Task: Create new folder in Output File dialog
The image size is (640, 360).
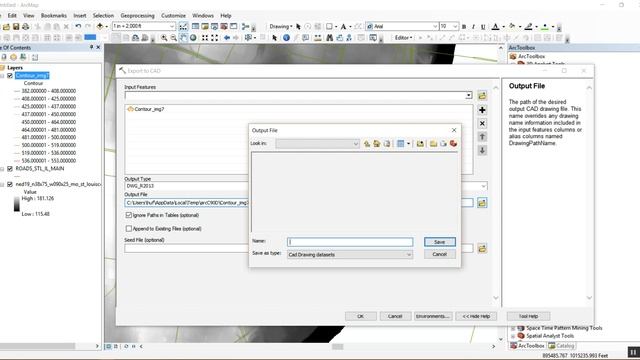Action: [x=433, y=144]
